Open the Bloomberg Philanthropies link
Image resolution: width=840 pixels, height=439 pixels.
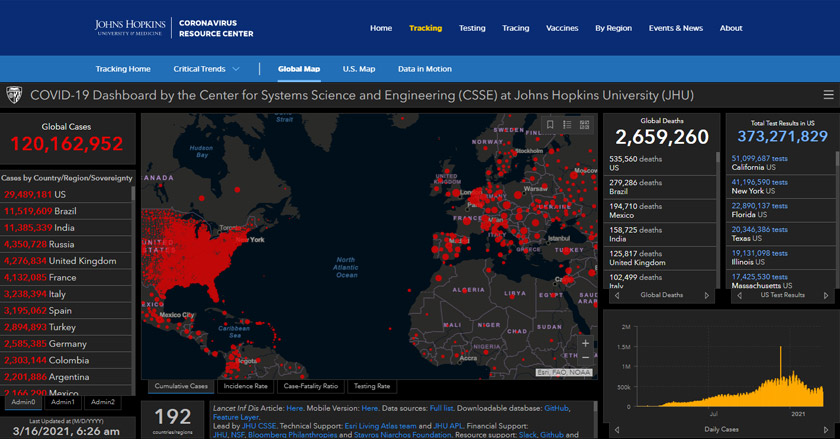(x=292, y=435)
